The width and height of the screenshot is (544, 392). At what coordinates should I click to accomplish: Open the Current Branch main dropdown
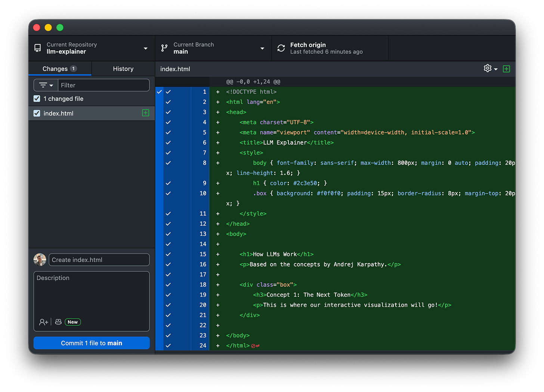tap(262, 48)
